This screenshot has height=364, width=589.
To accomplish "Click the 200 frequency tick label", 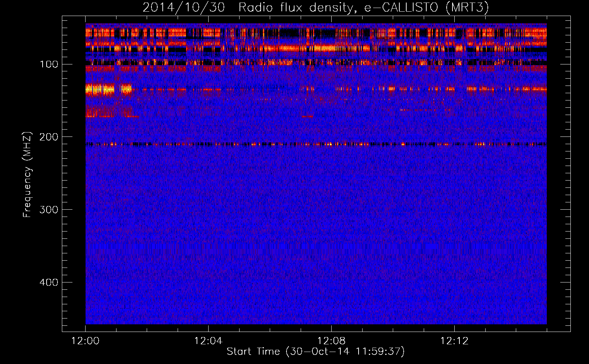I will point(49,137).
